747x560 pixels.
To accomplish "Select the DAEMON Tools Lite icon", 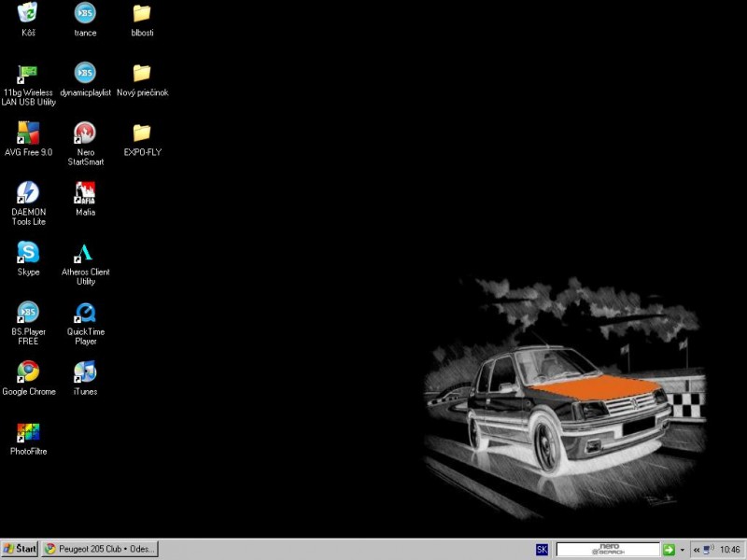I will (x=28, y=192).
